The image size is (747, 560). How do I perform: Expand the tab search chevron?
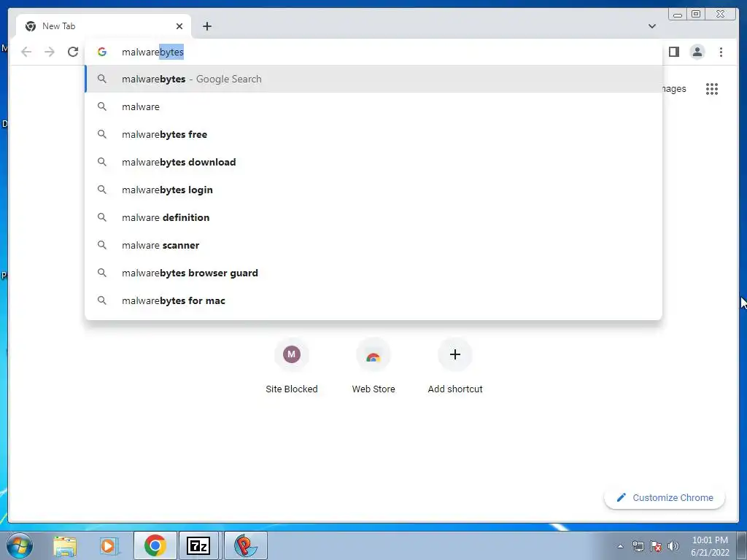click(651, 26)
